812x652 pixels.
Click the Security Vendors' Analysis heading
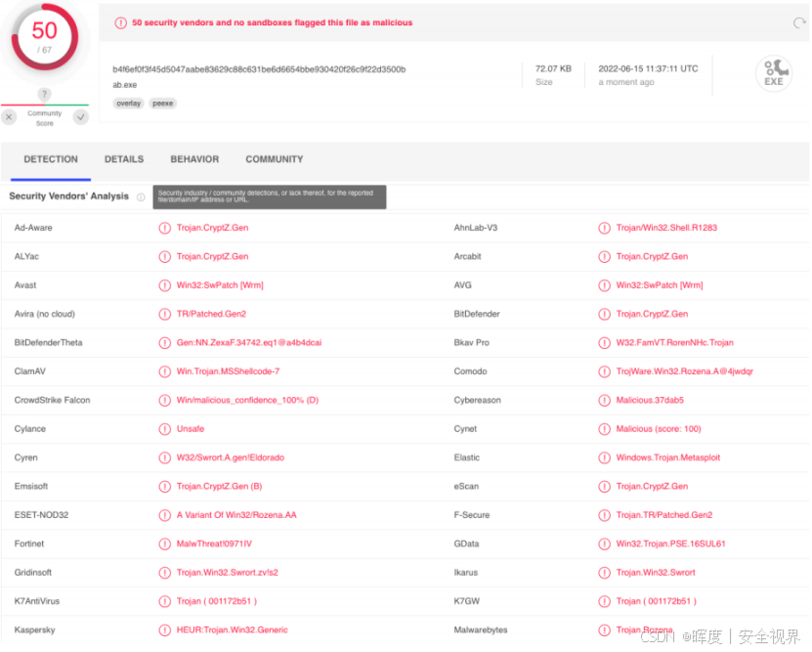click(x=68, y=196)
